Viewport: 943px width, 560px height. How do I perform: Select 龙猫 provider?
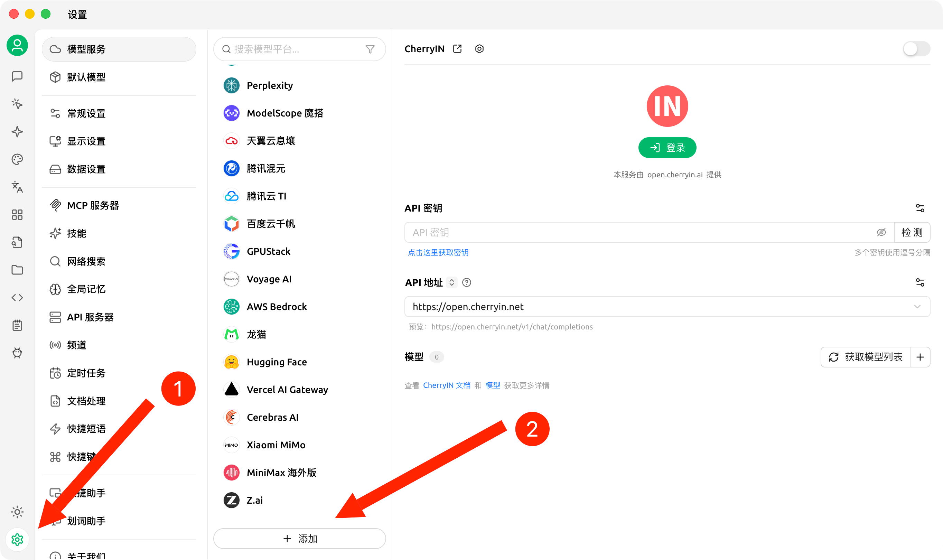click(300, 334)
